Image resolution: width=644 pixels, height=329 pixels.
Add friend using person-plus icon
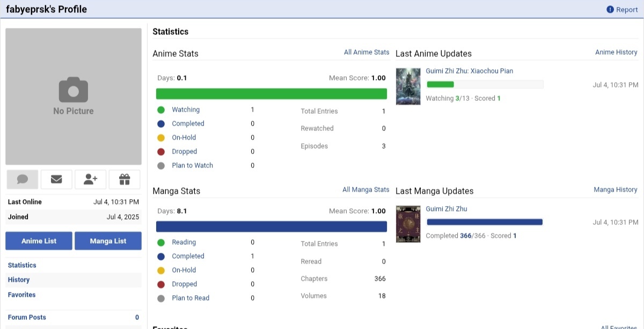[x=90, y=179]
